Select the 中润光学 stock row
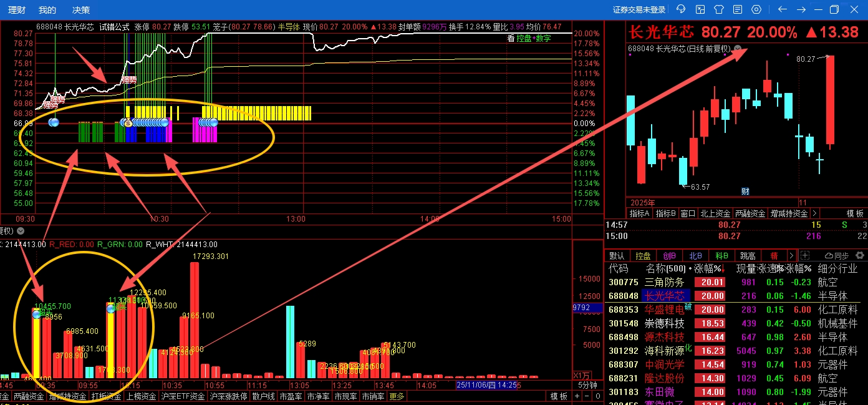868x405 pixels. coord(736,364)
